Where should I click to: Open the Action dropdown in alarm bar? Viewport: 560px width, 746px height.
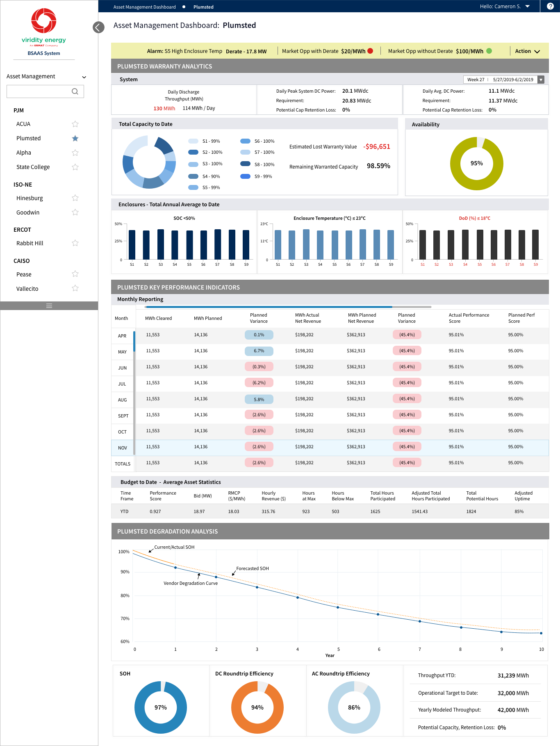click(527, 51)
